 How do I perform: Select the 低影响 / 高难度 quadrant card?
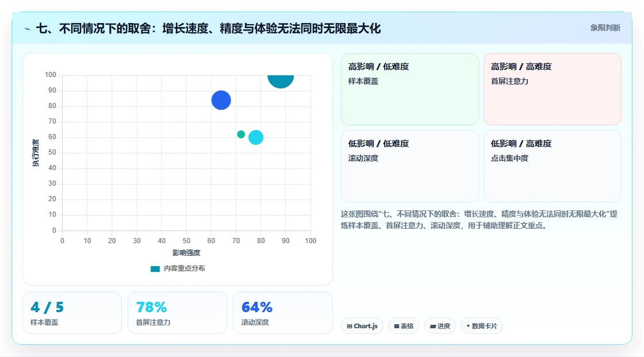click(x=553, y=166)
